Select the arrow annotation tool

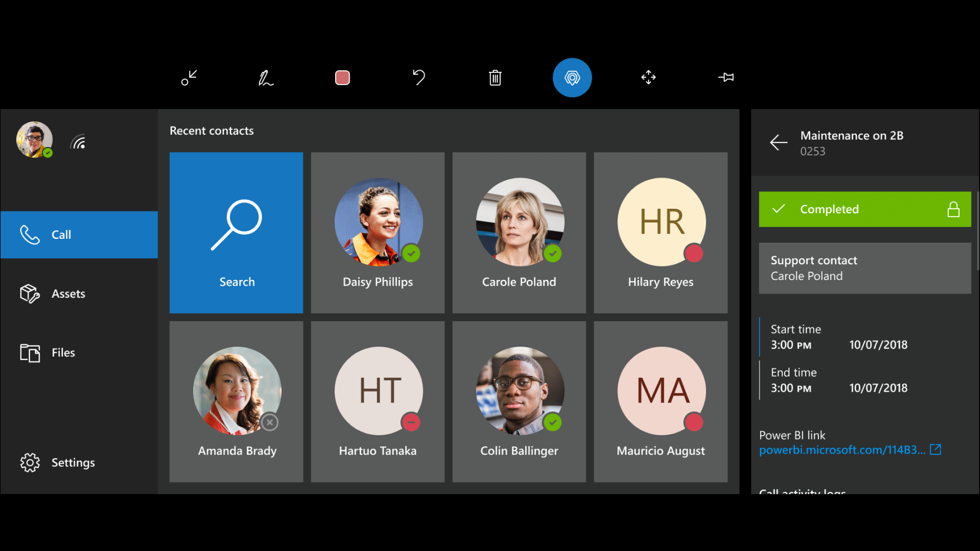coord(189,78)
